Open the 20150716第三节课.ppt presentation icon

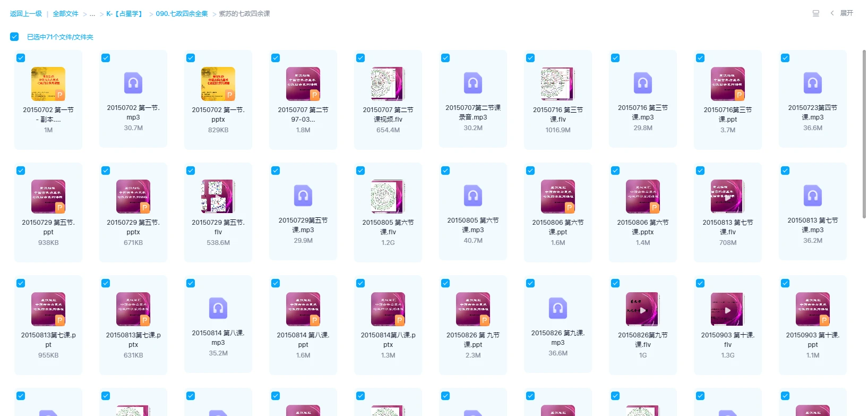point(728,84)
